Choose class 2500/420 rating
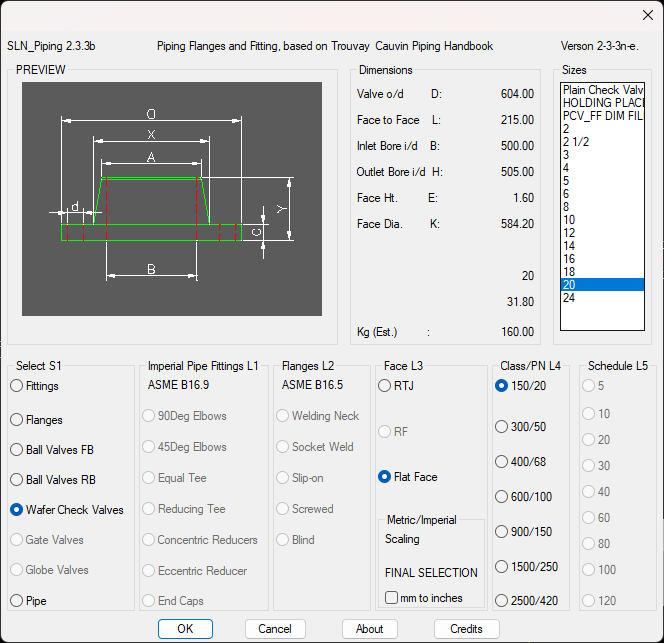The height and width of the screenshot is (643, 664). coord(526,601)
